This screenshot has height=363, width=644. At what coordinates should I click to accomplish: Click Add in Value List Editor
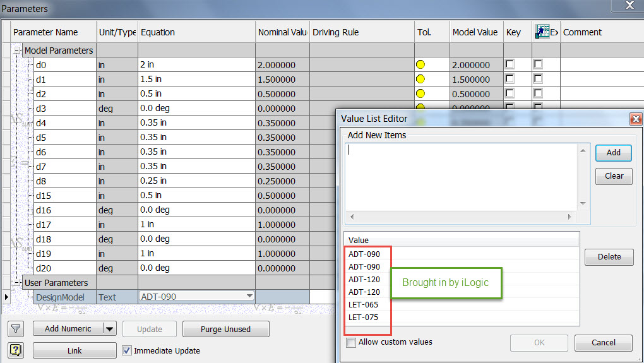point(614,153)
